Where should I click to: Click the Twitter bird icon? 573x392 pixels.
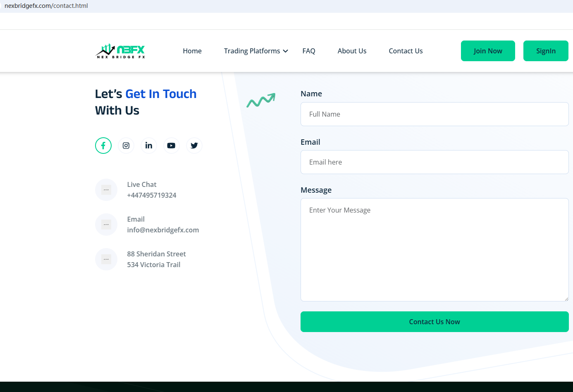(x=194, y=146)
